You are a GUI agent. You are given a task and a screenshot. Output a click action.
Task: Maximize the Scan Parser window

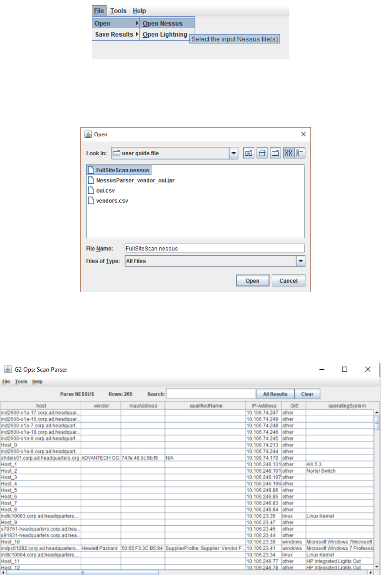click(x=345, y=370)
